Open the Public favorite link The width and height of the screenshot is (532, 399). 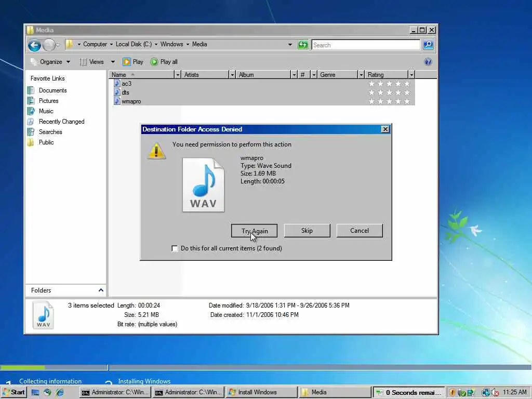pyautogui.click(x=46, y=142)
